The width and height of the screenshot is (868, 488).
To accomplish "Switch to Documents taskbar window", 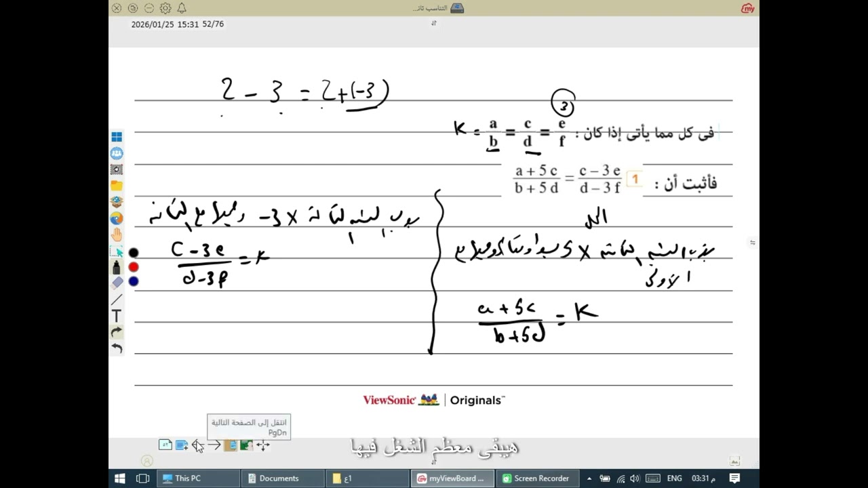I will coord(283,478).
